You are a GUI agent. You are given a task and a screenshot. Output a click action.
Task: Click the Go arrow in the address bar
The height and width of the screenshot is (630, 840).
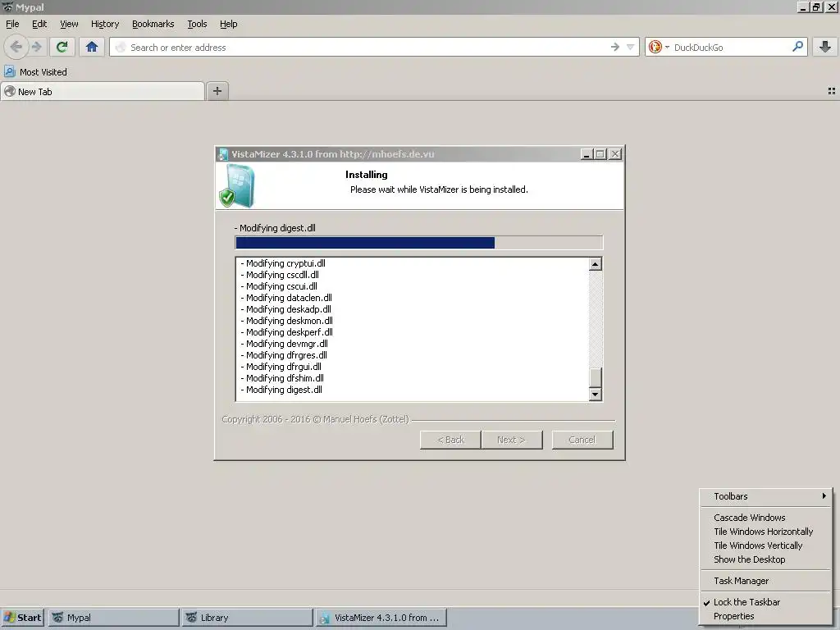[615, 47]
